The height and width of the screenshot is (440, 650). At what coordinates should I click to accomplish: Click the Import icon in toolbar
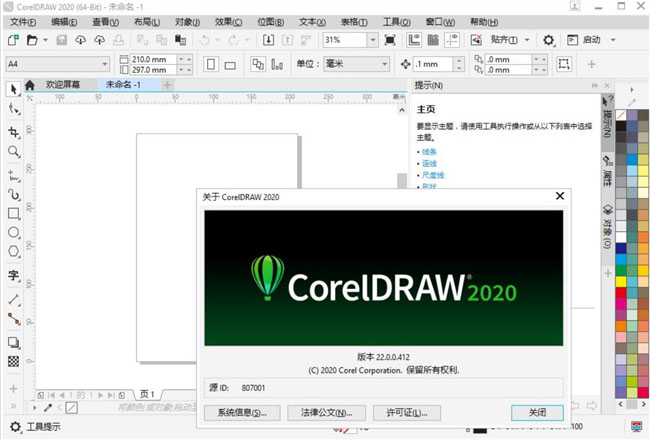(268, 40)
